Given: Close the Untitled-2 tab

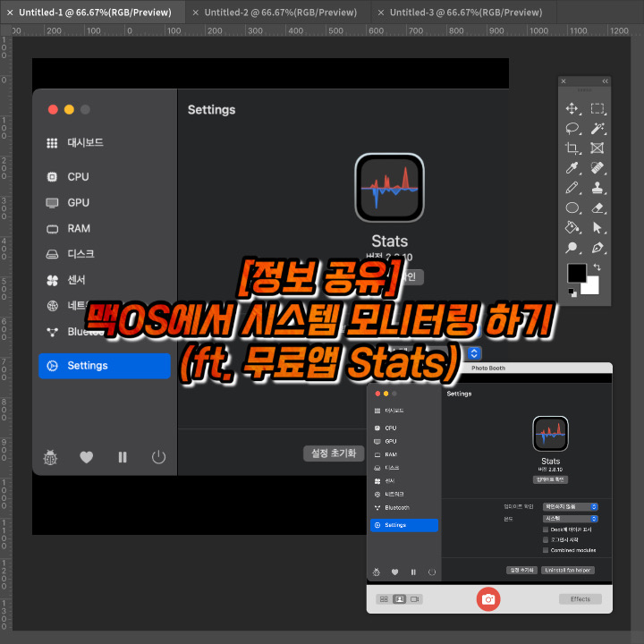Looking at the screenshot, I should pos(196,13).
